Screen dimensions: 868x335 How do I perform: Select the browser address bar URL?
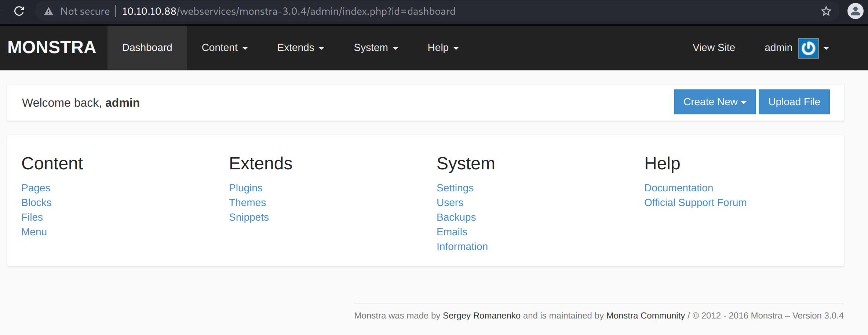tap(289, 11)
